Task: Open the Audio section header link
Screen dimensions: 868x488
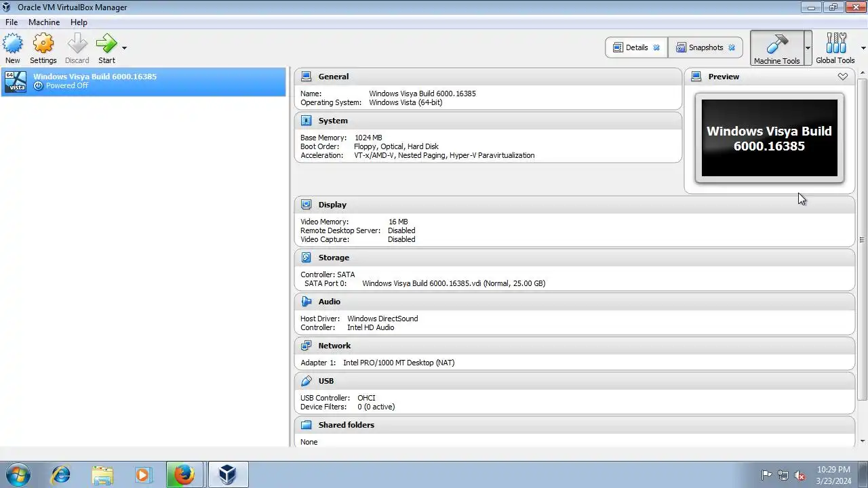Action: (330, 302)
